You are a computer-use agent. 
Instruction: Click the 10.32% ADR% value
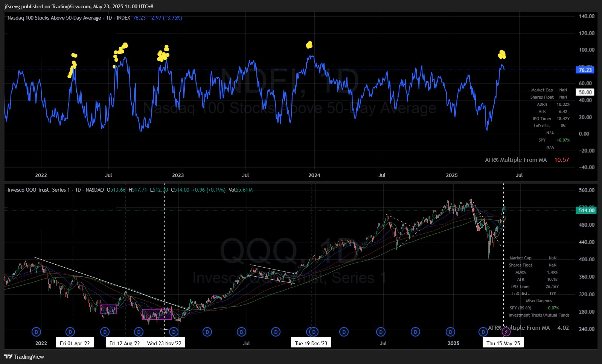coord(563,104)
